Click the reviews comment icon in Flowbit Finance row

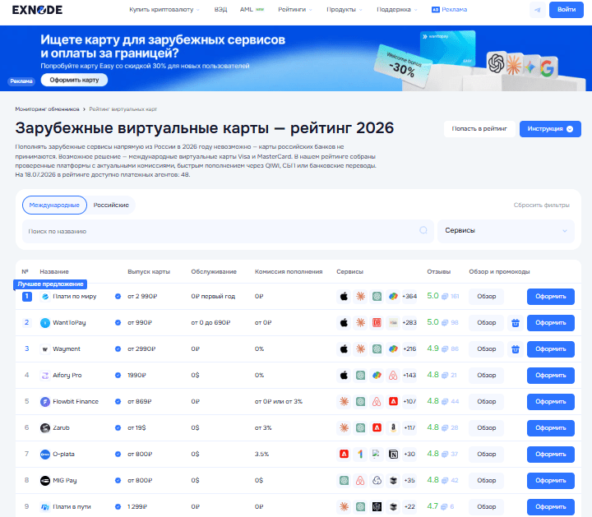tap(445, 401)
